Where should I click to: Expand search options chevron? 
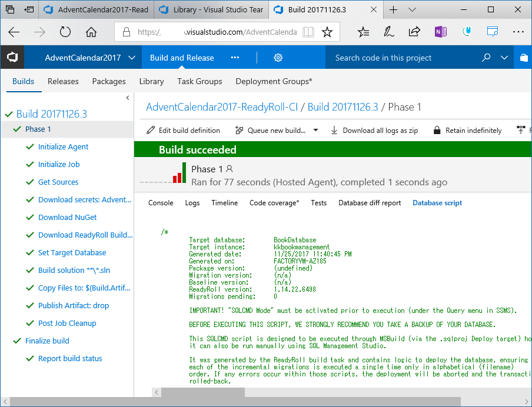[x=504, y=58]
